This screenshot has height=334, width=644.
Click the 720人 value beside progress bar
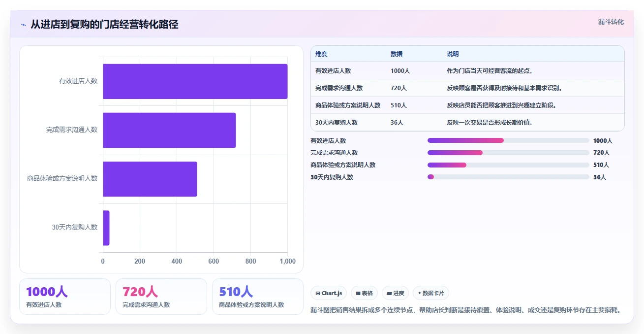[x=601, y=153]
